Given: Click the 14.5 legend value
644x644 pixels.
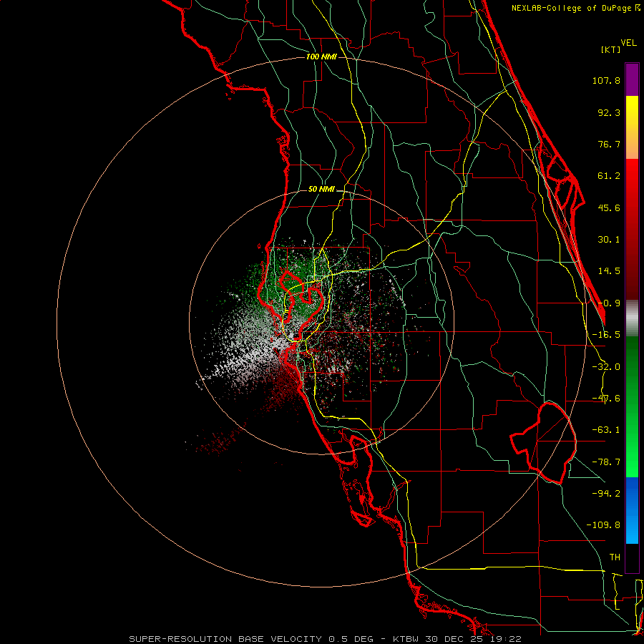Looking at the screenshot, I should tap(609, 271).
